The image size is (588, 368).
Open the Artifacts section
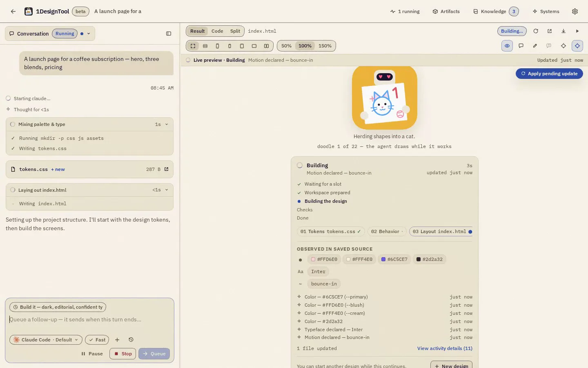(x=446, y=11)
